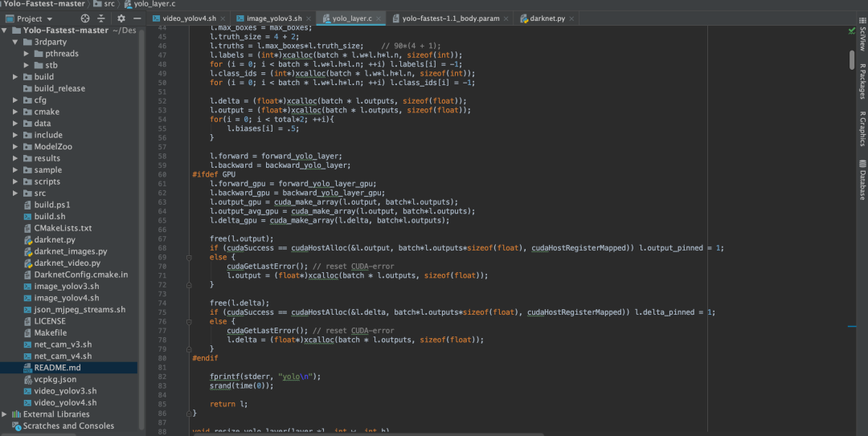Viewport: 868px width, 436px height.
Task: Expand the cmake folder
Action: point(15,112)
